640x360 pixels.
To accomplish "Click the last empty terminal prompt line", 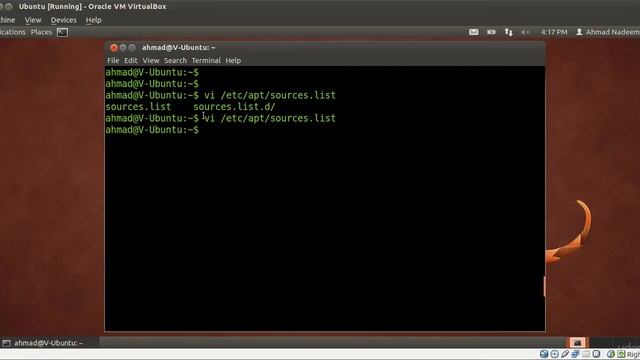I will click(152, 130).
